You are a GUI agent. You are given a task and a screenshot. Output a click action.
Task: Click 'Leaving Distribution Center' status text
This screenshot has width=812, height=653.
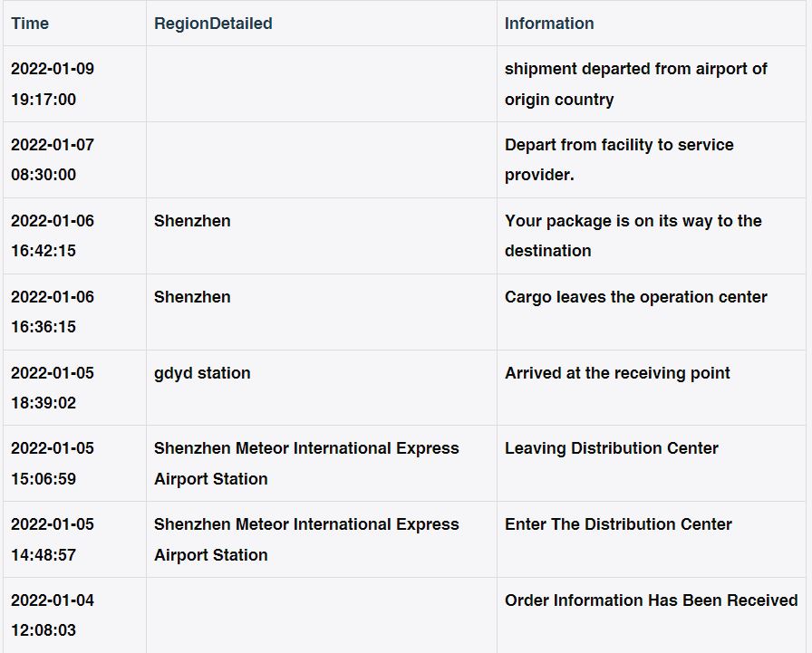tap(611, 448)
